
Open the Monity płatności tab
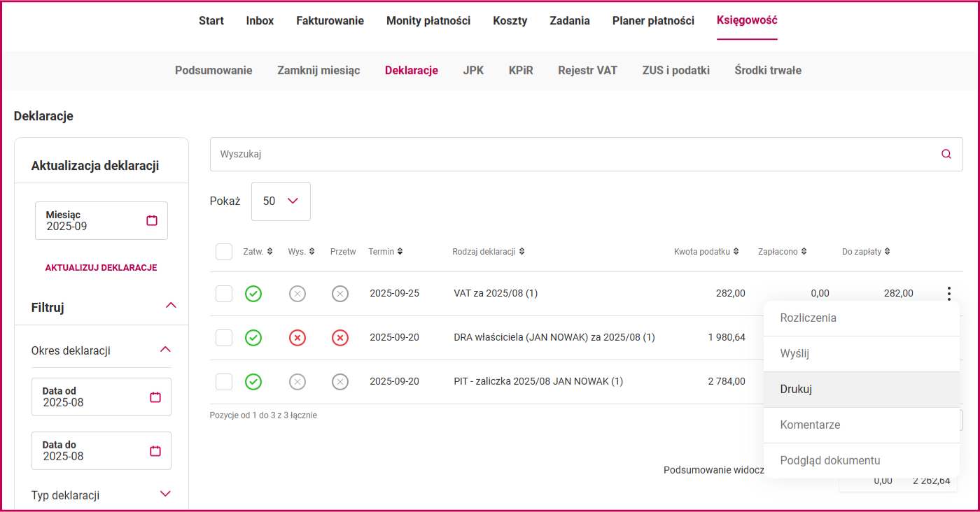click(x=428, y=21)
